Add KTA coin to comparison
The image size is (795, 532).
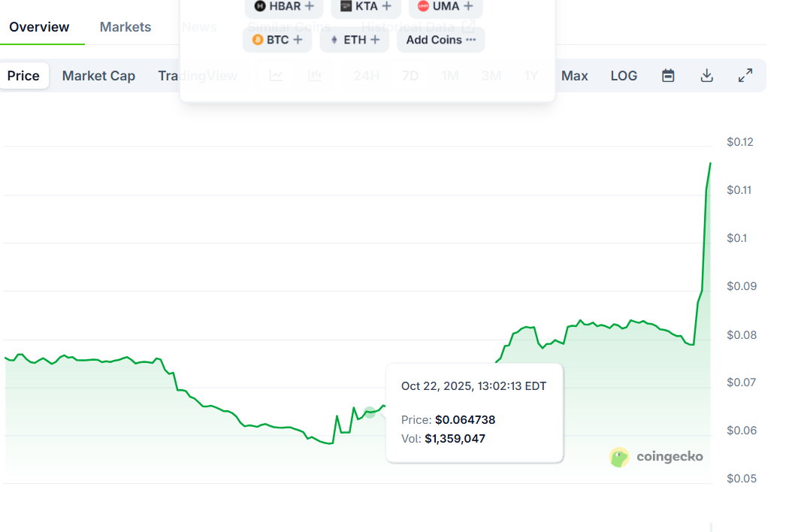point(365,7)
